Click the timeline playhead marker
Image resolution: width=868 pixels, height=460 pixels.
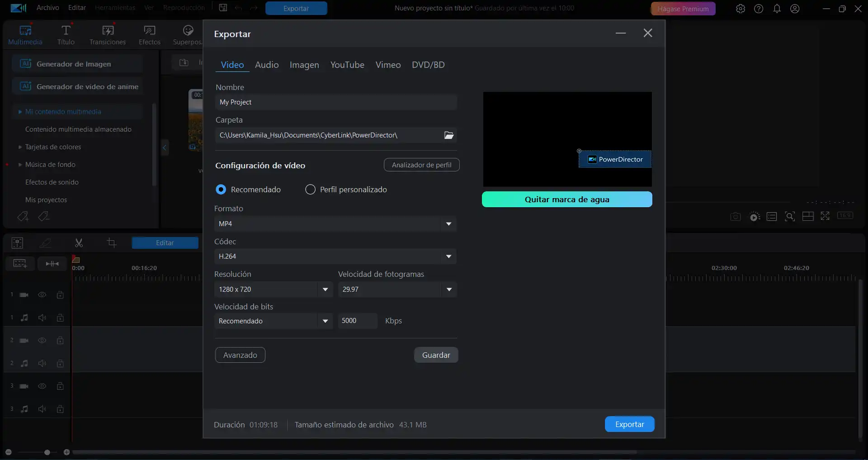pyautogui.click(x=76, y=260)
